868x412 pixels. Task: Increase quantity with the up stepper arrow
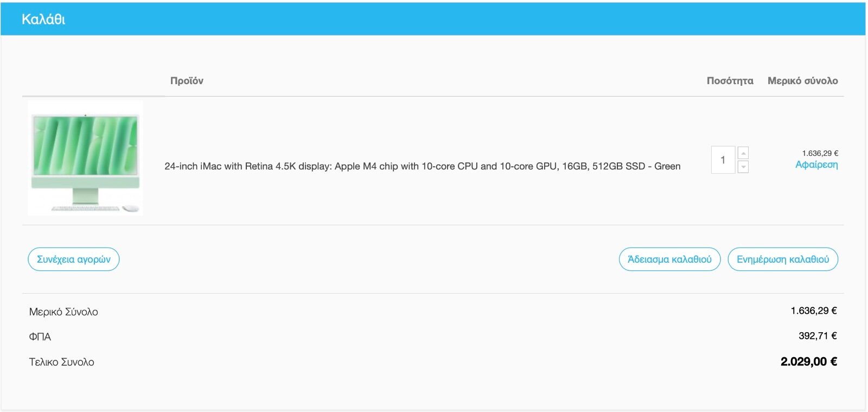click(743, 153)
